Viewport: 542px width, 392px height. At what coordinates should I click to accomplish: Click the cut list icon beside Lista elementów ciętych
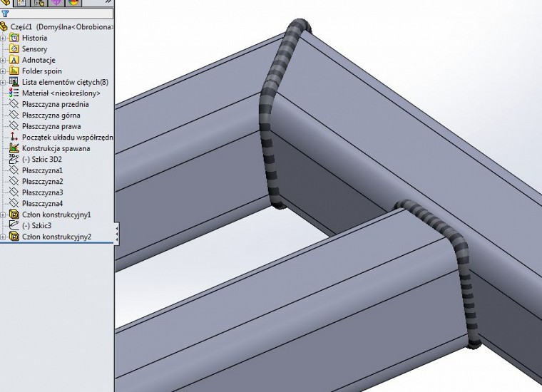(x=14, y=82)
